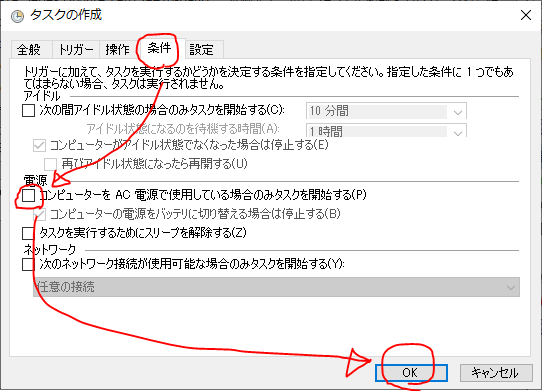The image size is (542, 391).
Task: Open the 10 分間 idle duration dropdown
Action: (386, 111)
